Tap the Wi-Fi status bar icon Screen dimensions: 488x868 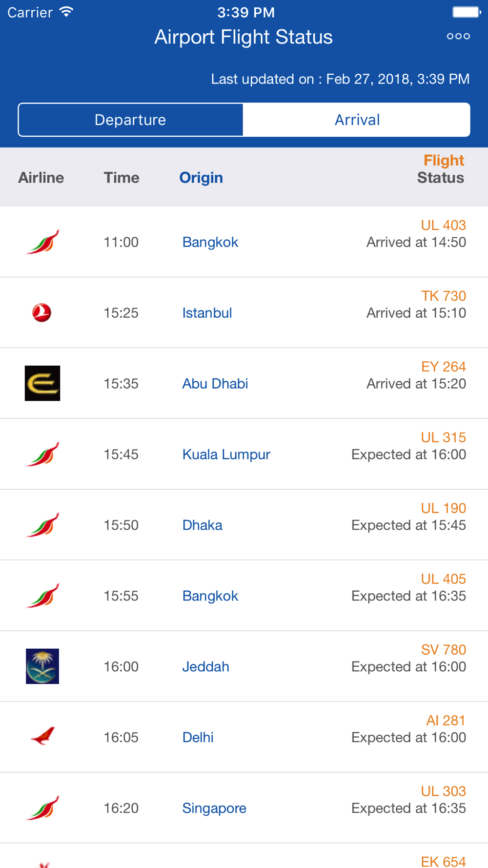(66, 12)
